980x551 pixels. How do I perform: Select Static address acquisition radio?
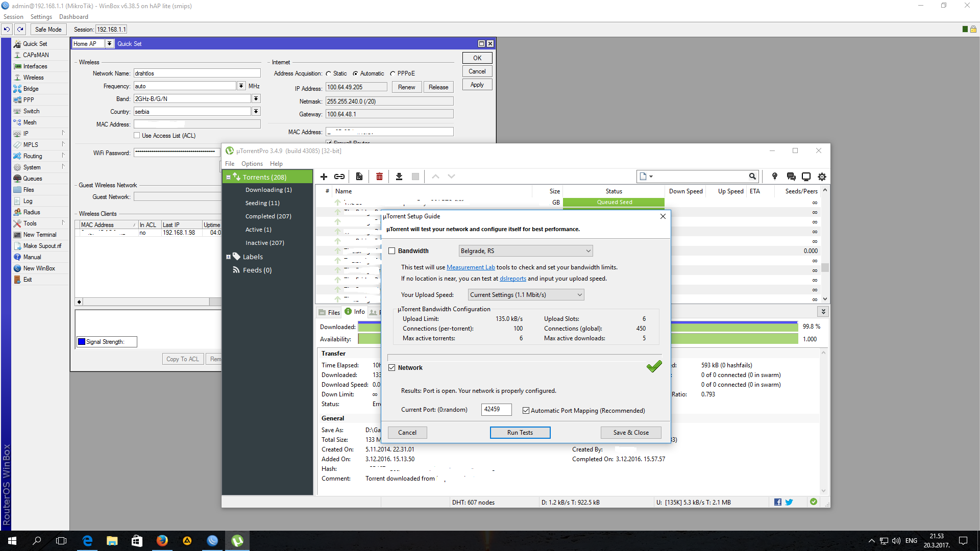(329, 73)
